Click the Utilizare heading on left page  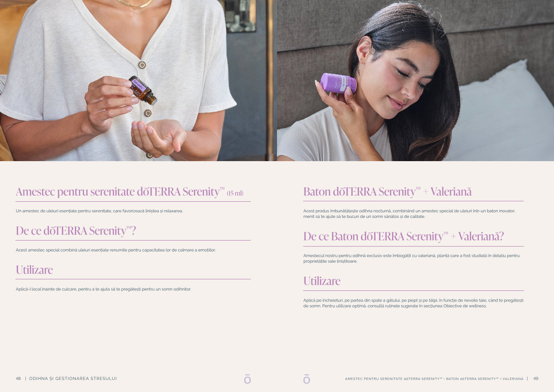(x=34, y=270)
